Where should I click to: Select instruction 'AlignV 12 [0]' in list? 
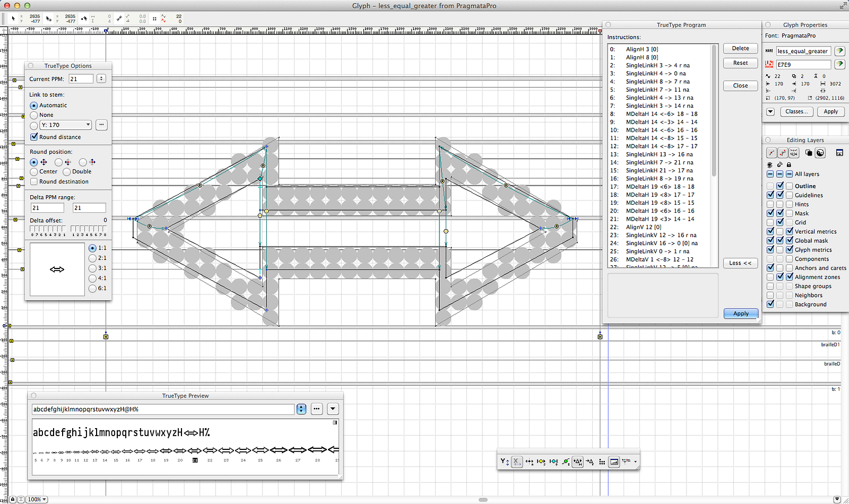click(643, 227)
